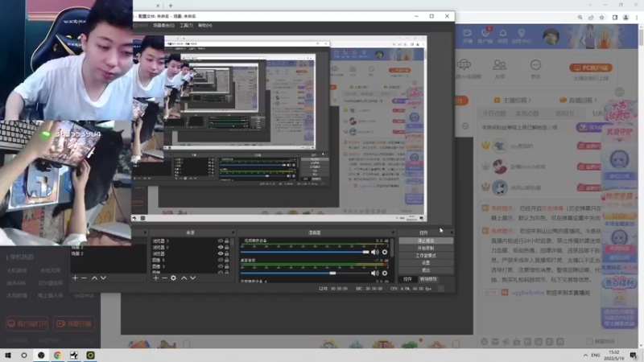The height and width of the screenshot is (362, 644).
Task: Move scene up in scenes list
Action: point(94,278)
